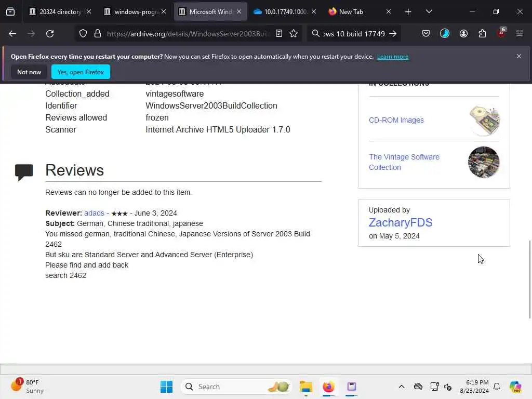List all tabs dropdown chevron
Image resolution: width=532 pixels, height=399 pixels.
pyautogui.click(x=429, y=12)
